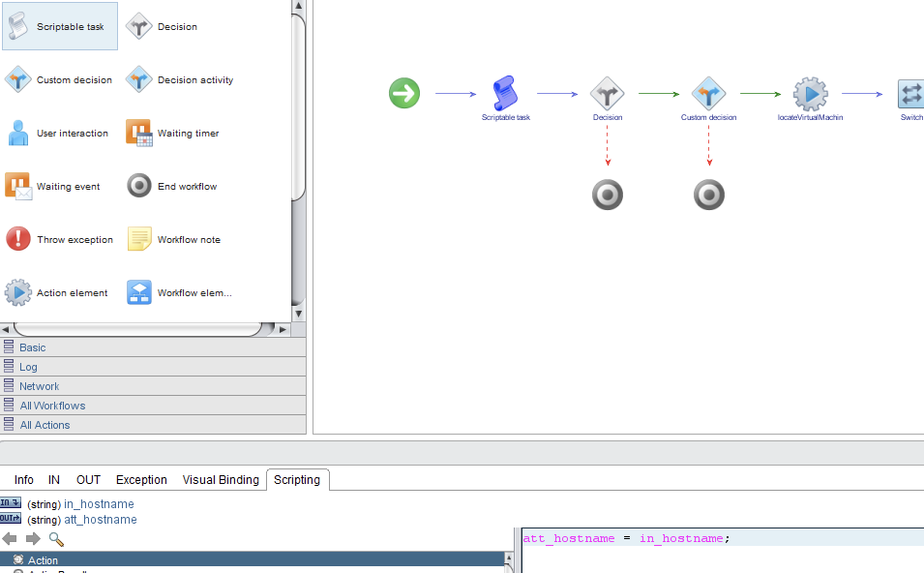Screen dimensions: 924x573
Task: Select the Decision element icon
Action: pos(177,26)
